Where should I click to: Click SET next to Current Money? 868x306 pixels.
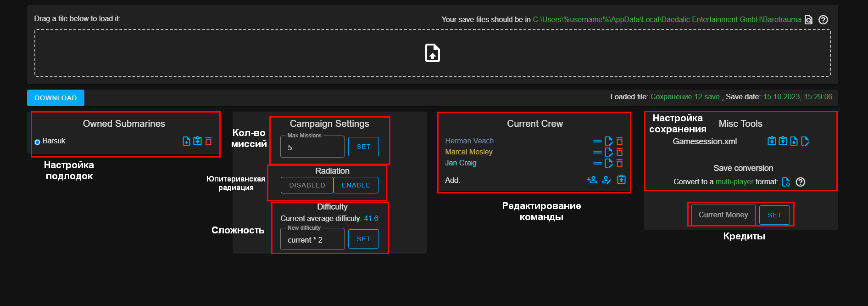774,215
